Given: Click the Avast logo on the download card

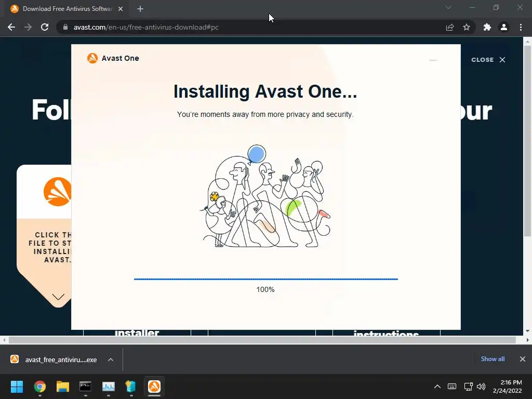Looking at the screenshot, I should point(57,192).
